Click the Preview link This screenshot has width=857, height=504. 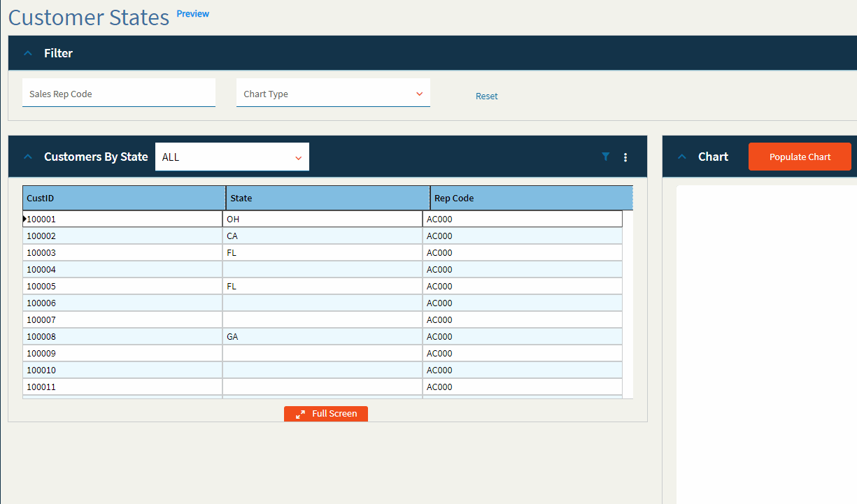coord(193,14)
